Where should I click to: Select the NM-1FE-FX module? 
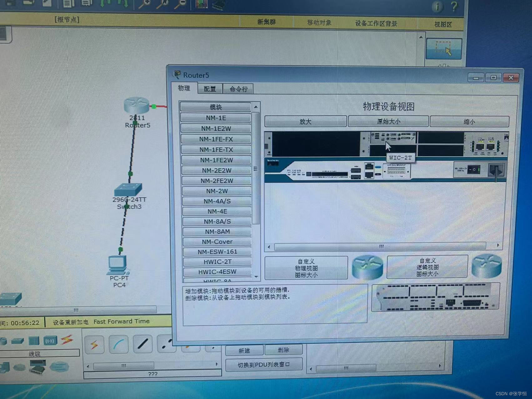[x=216, y=139]
